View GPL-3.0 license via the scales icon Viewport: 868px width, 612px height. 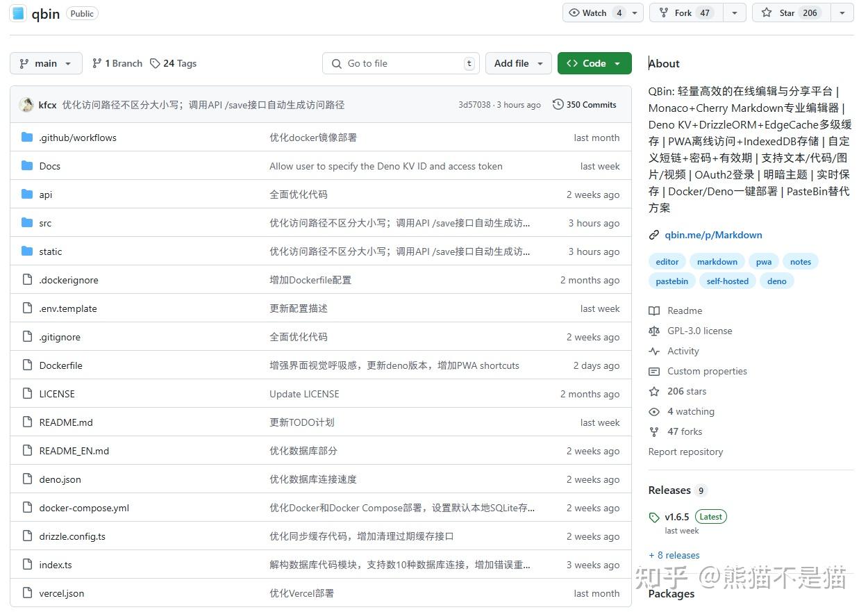[653, 331]
